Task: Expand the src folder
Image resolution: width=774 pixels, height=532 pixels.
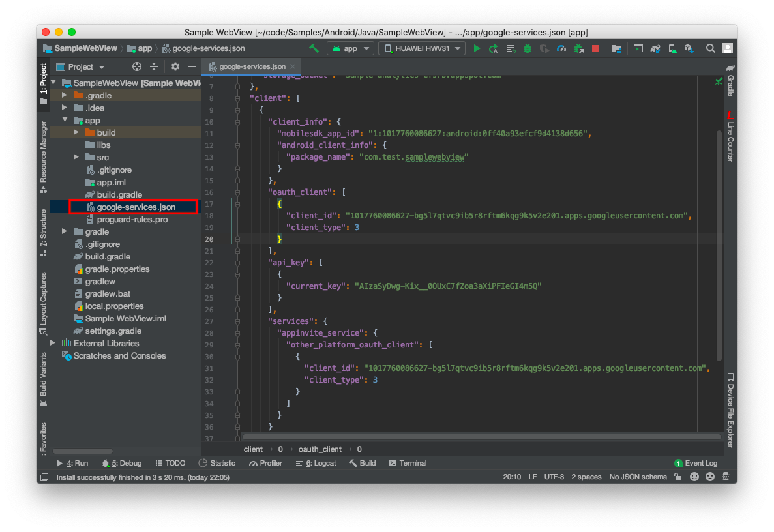Action: [76, 157]
